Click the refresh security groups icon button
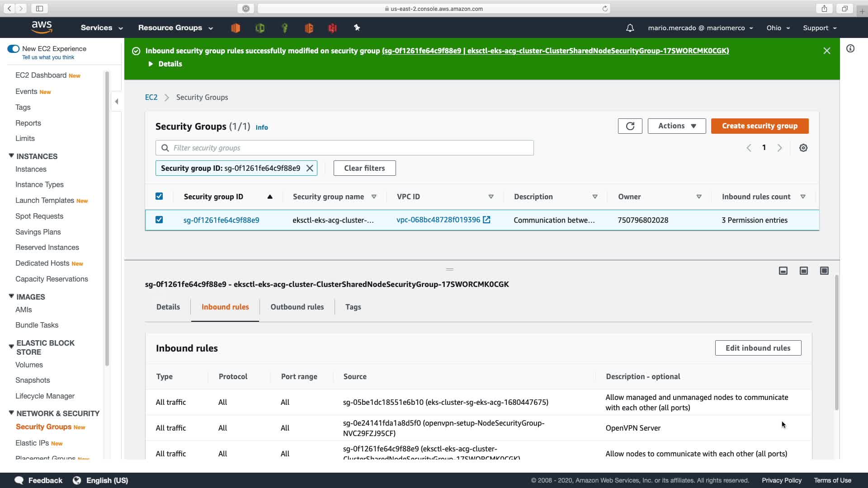 (630, 126)
